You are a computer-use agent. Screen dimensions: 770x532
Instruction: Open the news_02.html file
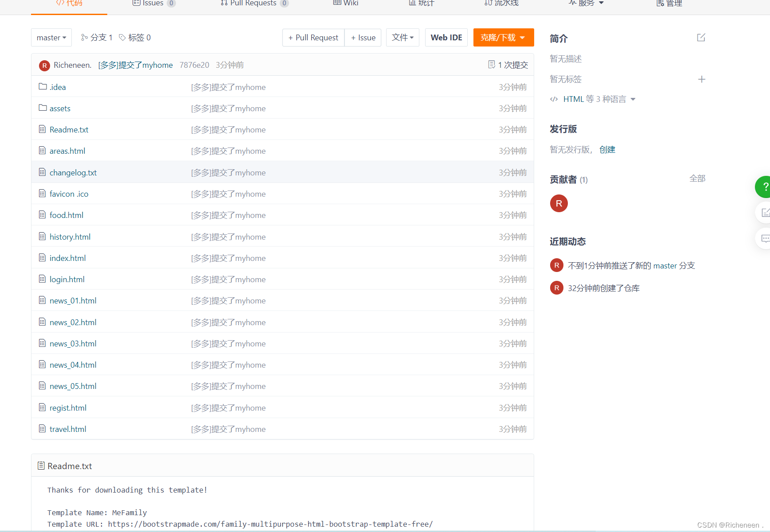(x=73, y=322)
